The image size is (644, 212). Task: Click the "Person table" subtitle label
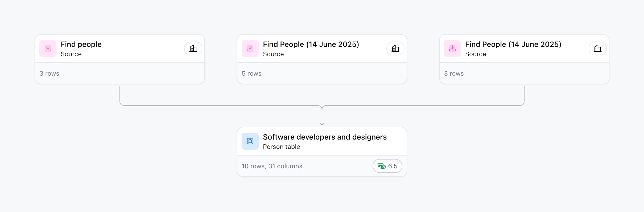[x=281, y=147]
